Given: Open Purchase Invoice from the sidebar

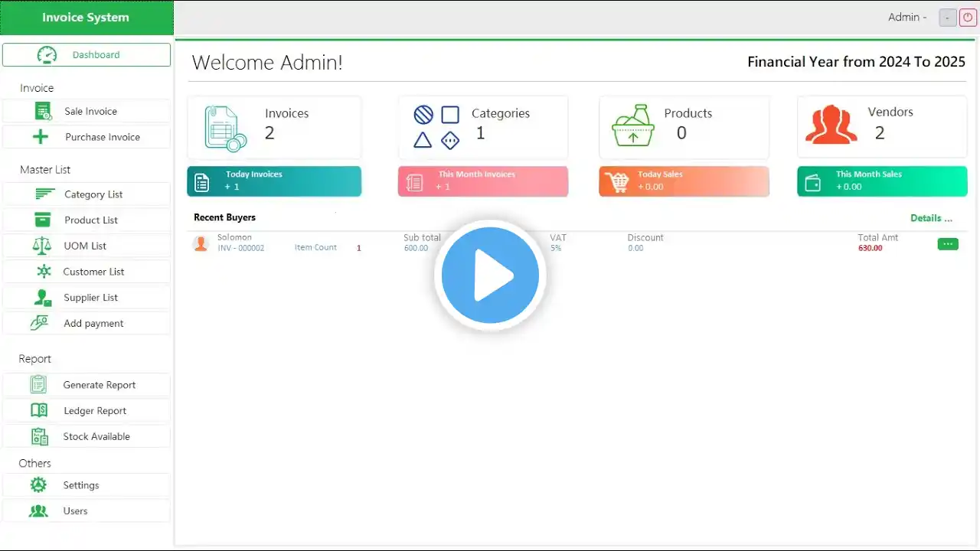Looking at the screenshot, I should click(x=87, y=137).
